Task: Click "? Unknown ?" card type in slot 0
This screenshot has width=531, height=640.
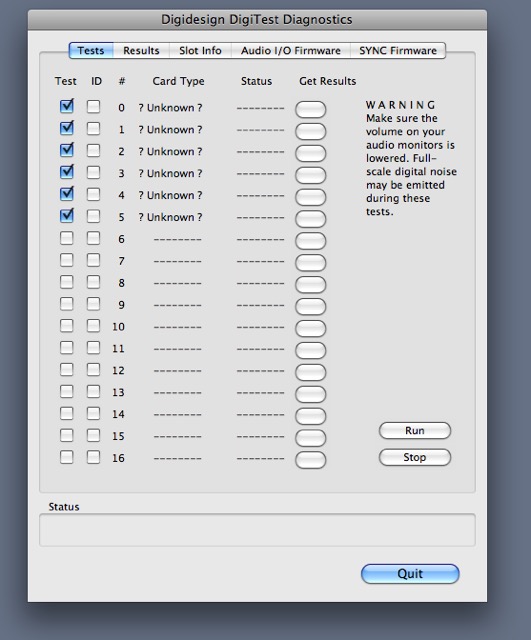Action: click(x=170, y=108)
